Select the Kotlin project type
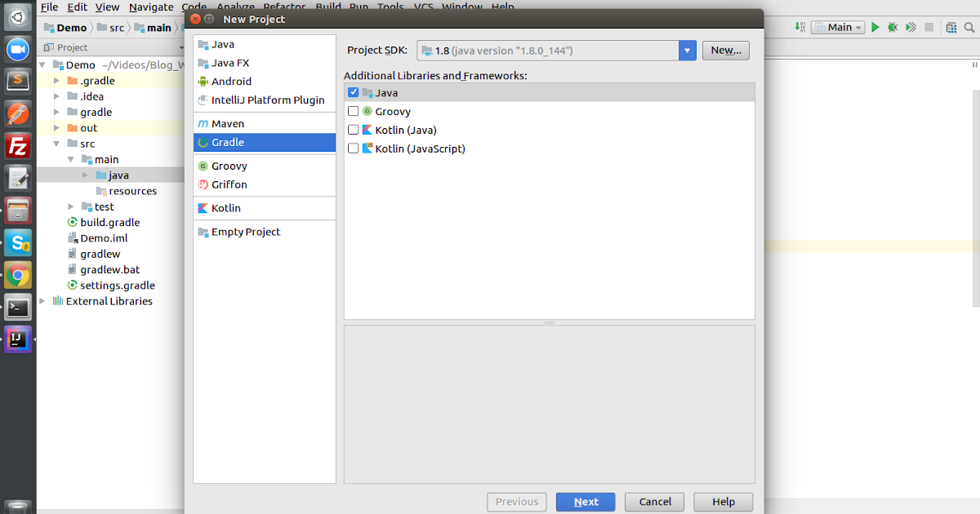The width and height of the screenshot is (980, 514). [x=265, y=208]
